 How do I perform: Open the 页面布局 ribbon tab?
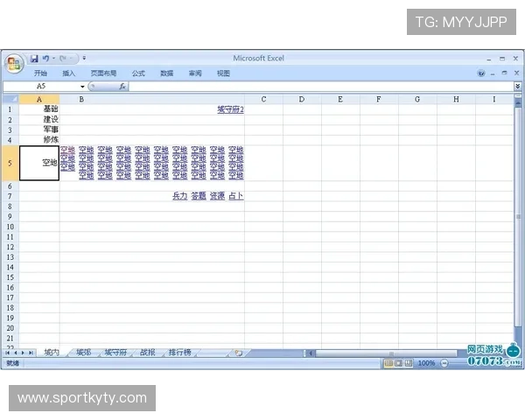click(x=103, y=73)
